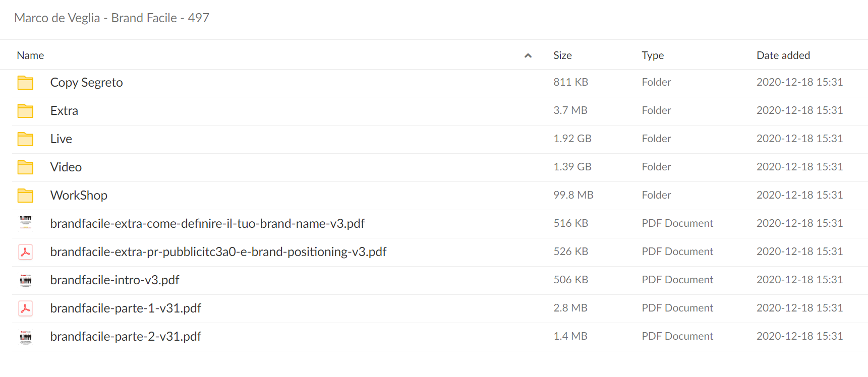Click the Video folder icon
868x377 pixels.
point(25,167)
